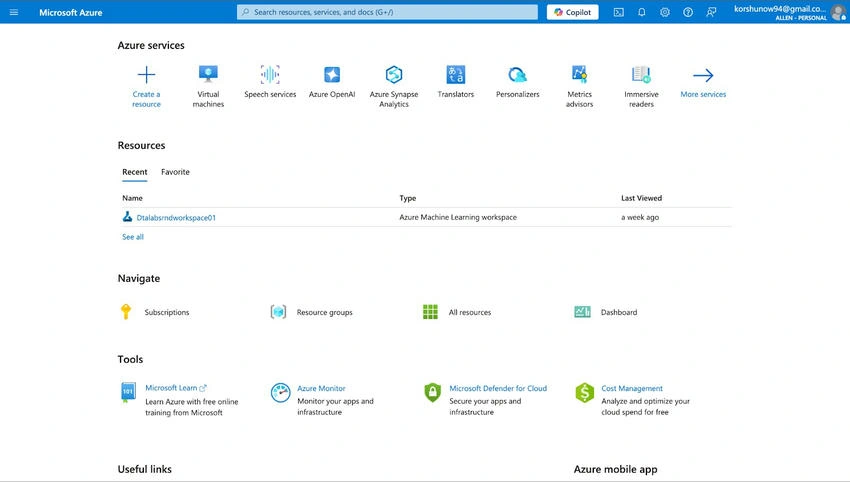Viewport: 850px width, 482px height.
Task: Open Cloud Shell from the top bar
Action: [x=619, y=12]
